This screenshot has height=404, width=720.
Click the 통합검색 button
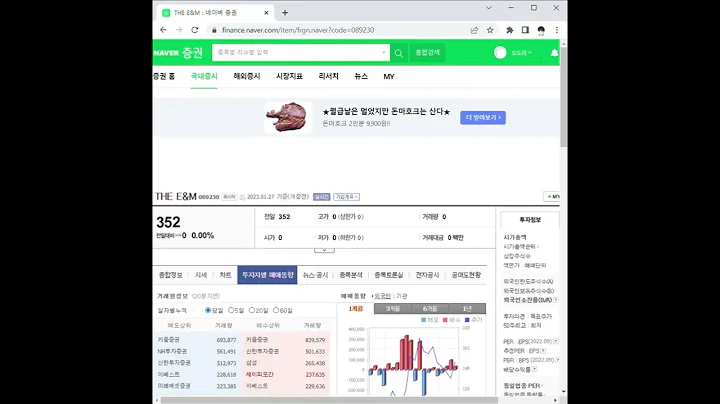pos(428,53)
